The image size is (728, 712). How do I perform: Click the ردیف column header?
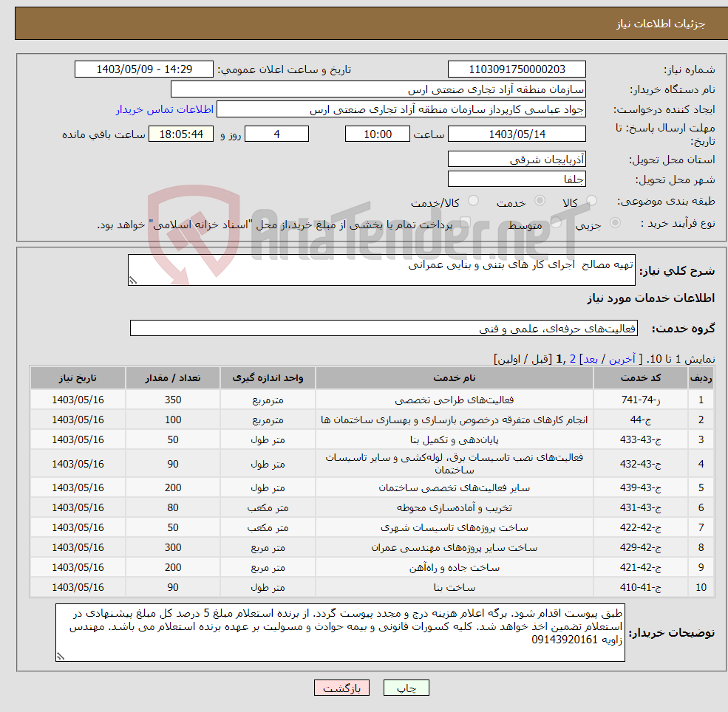[x=701, y=377]
